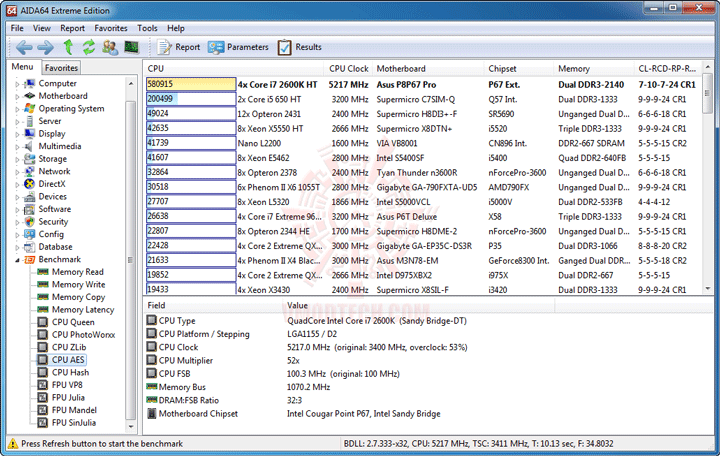This screenshot has width=720, height=456.
Task: Open the Help menu
Action: pyautogui.click(x=175, y=28)
